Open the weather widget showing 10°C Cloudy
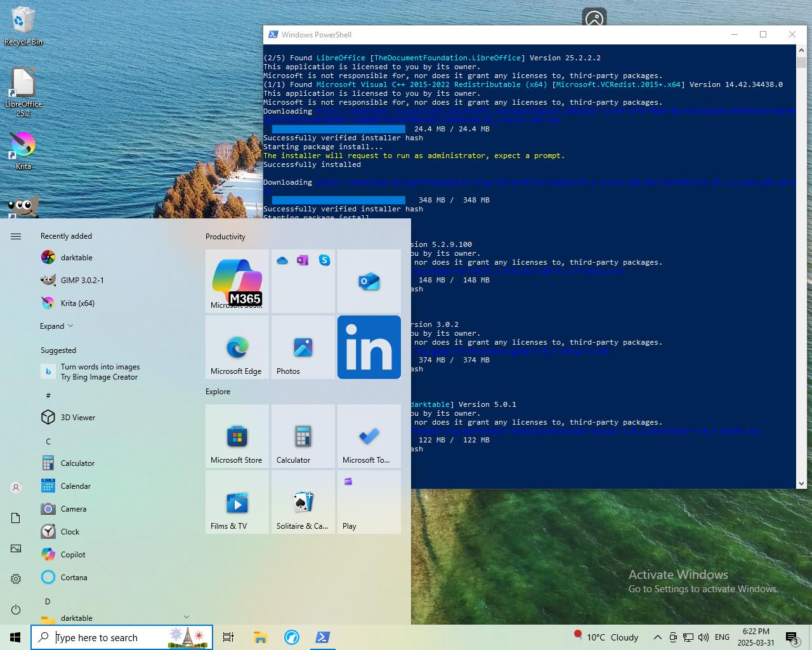812x650 pixels. click(x=606, y=637)
